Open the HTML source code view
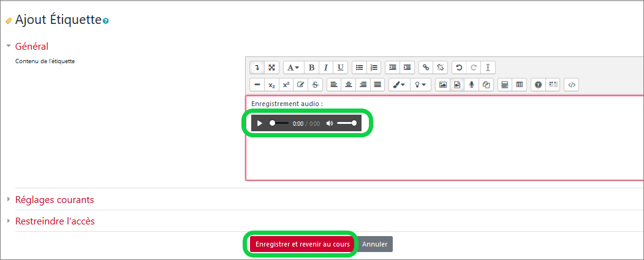Screen dimensions: 644x260 (x=571, y=85)
